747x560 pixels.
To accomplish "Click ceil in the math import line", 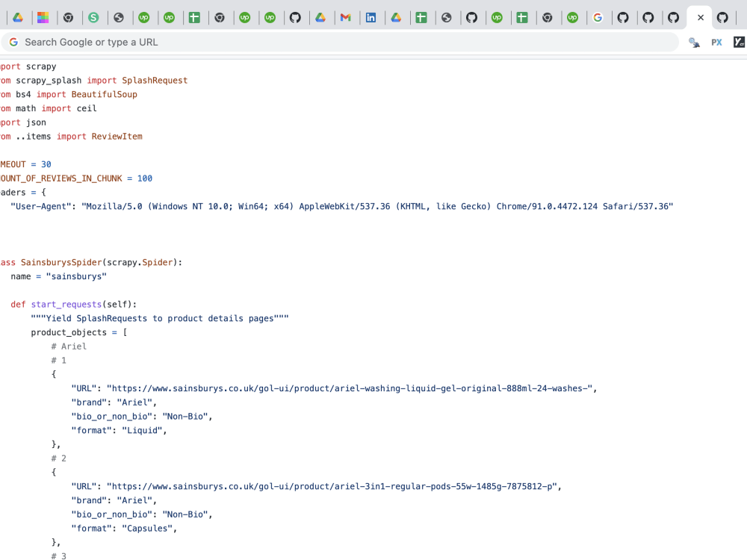I will click(87, 108).
